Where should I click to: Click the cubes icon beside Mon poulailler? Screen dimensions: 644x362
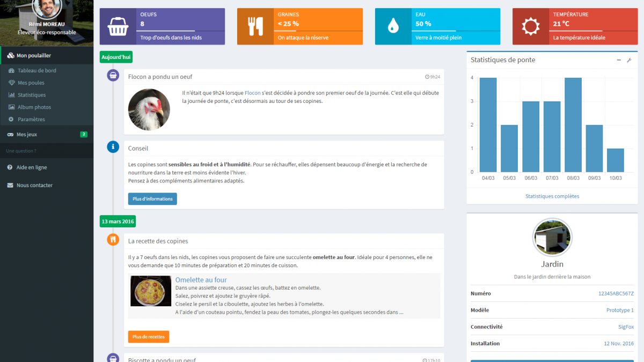[x=11, y=55]
